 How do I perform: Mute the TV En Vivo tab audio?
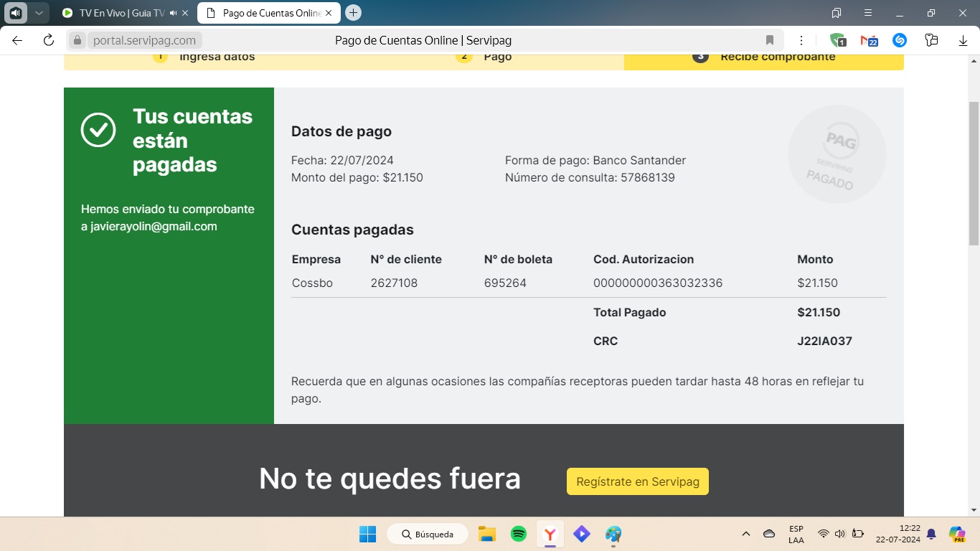173,13
